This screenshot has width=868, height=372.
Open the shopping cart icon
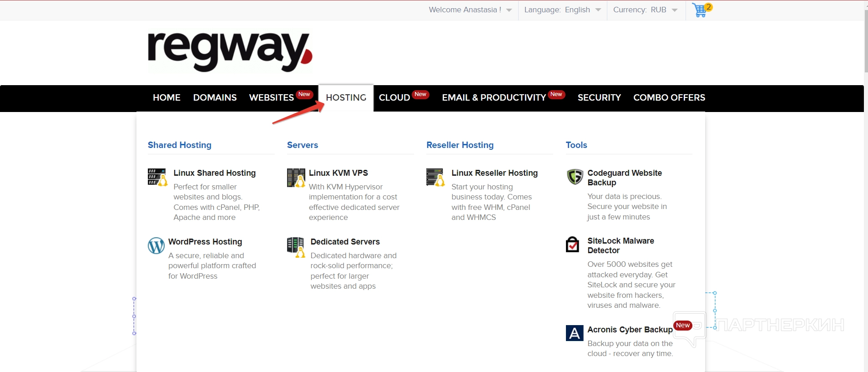tap(701, 10)
